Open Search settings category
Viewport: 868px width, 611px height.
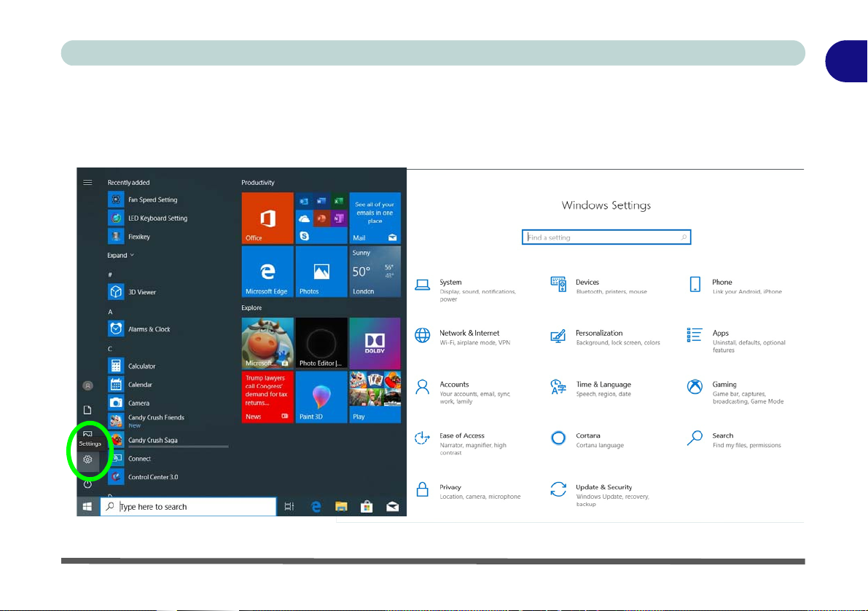click(x=734, y=440)
